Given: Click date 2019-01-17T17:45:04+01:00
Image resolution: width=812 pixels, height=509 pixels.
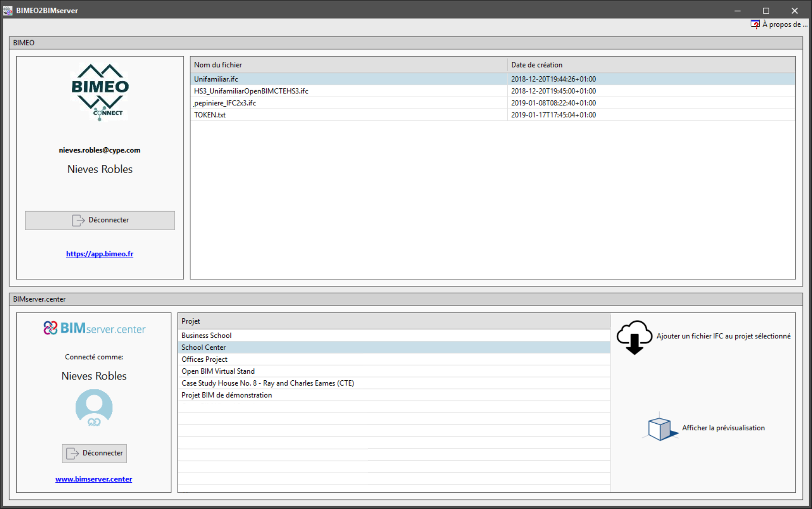Looking at the screenshot, I should click(553, 115).
